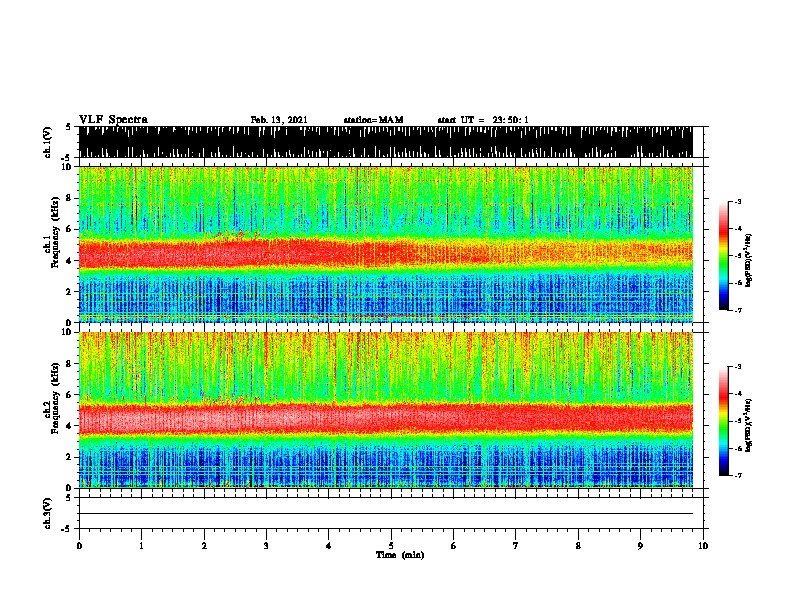Click the "ch.3(V)" axis label
792x612 pixels.
point(48,513)
